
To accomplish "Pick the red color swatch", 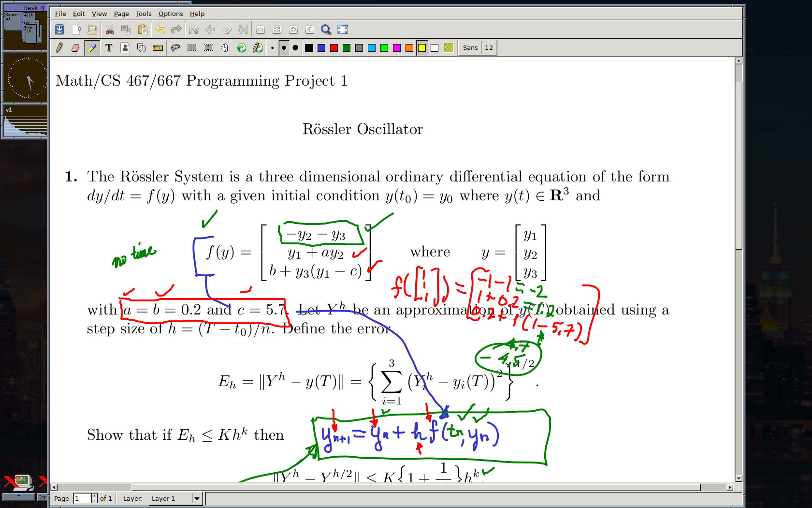I will tap(334, 48).
